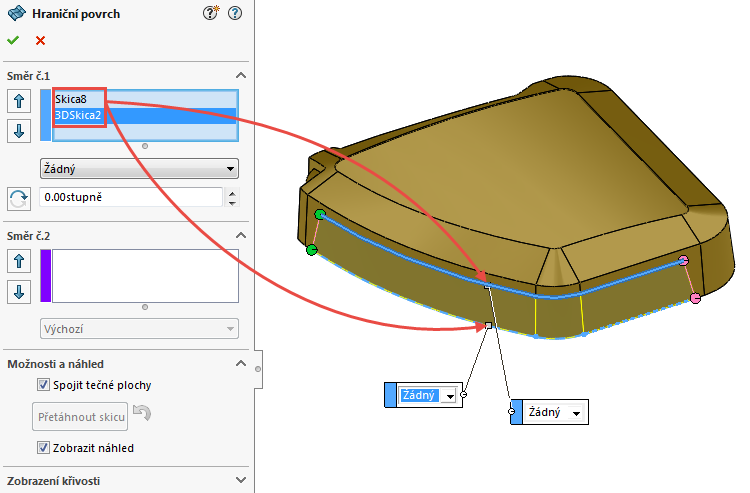The width and height of the screenshot is (750, 493).
Task: Open the Výchozí dropdown in Směr č.2
Action: click(x=139, y=329)
